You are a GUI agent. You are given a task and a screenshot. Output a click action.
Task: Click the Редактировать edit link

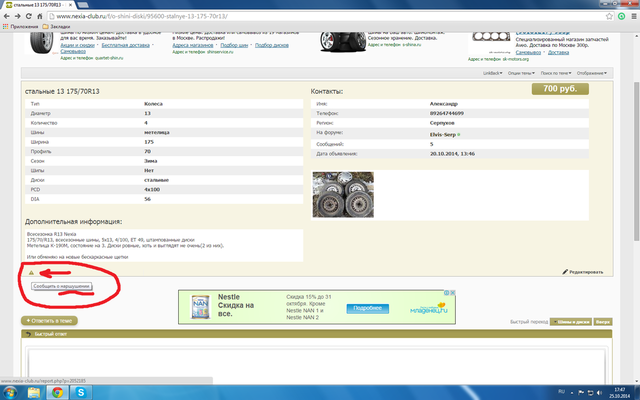[583, 271]
